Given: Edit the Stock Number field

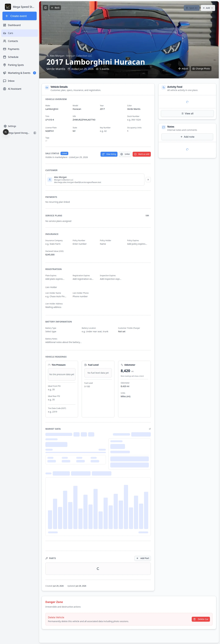Looking at the screenshot, I should 139,120.
